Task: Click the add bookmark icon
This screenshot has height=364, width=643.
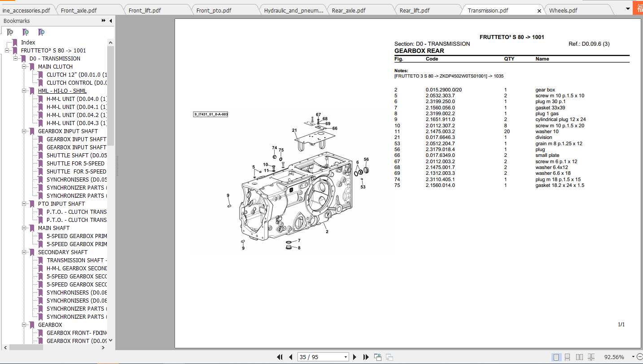Action: (26, 32)
